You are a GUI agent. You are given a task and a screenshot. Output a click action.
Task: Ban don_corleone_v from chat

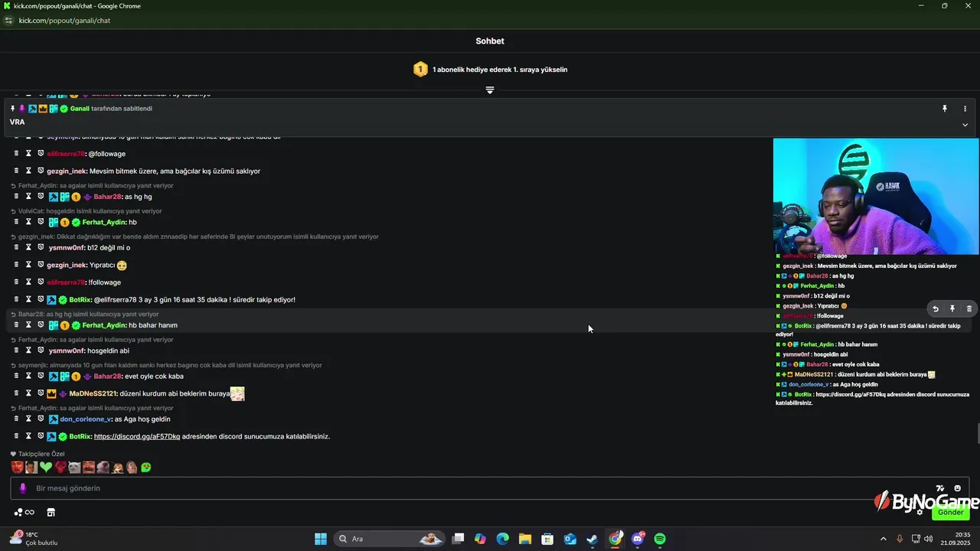pos(41,419)
